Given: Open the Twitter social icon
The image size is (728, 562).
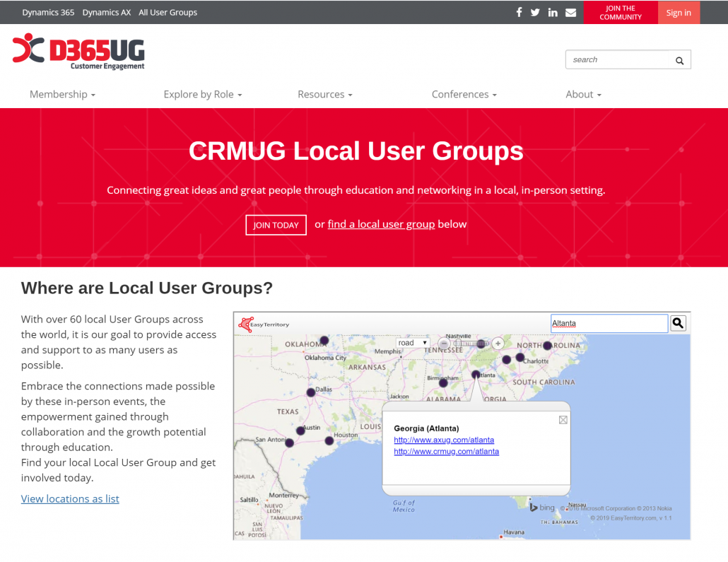Looking at the screenshot, I should point(535,13).
